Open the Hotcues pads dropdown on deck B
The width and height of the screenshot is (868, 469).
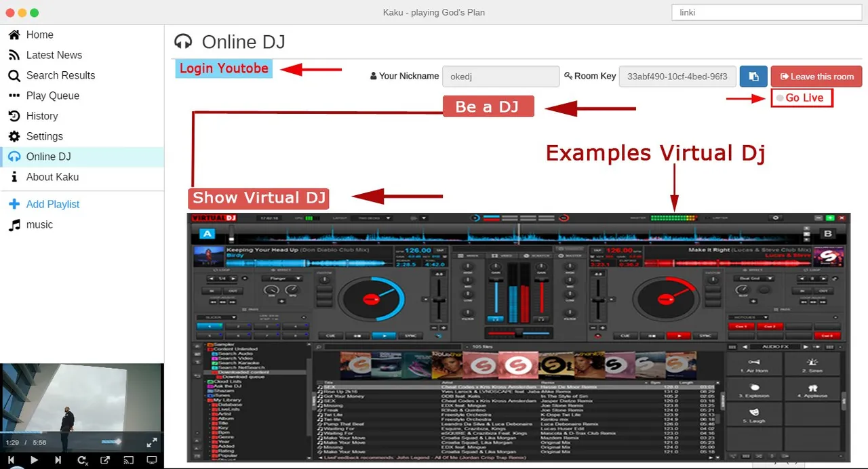[747, 317]
